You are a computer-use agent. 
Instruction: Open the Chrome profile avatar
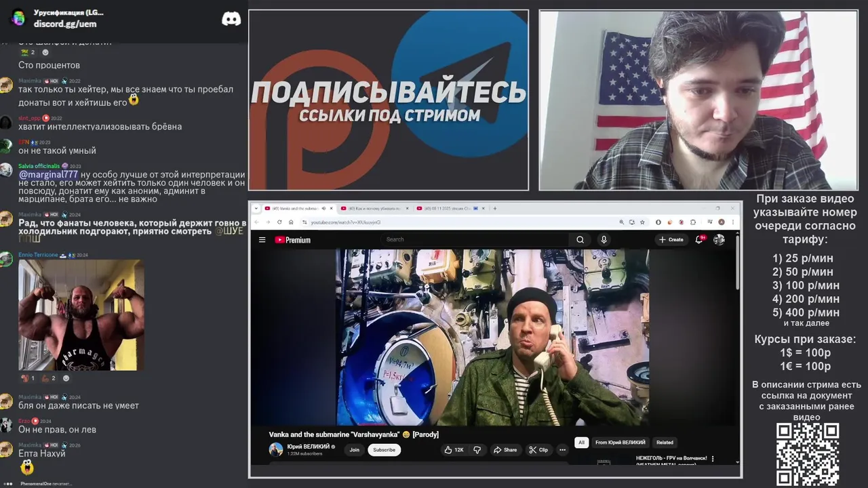[x=722, y=222]
